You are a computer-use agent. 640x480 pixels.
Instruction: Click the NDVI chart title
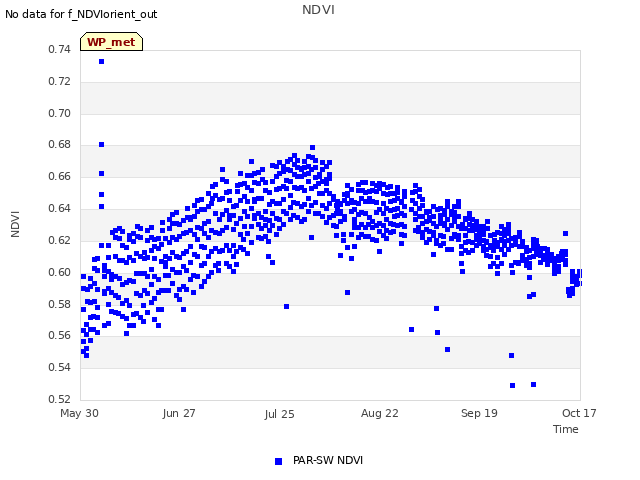click(318, 9)
